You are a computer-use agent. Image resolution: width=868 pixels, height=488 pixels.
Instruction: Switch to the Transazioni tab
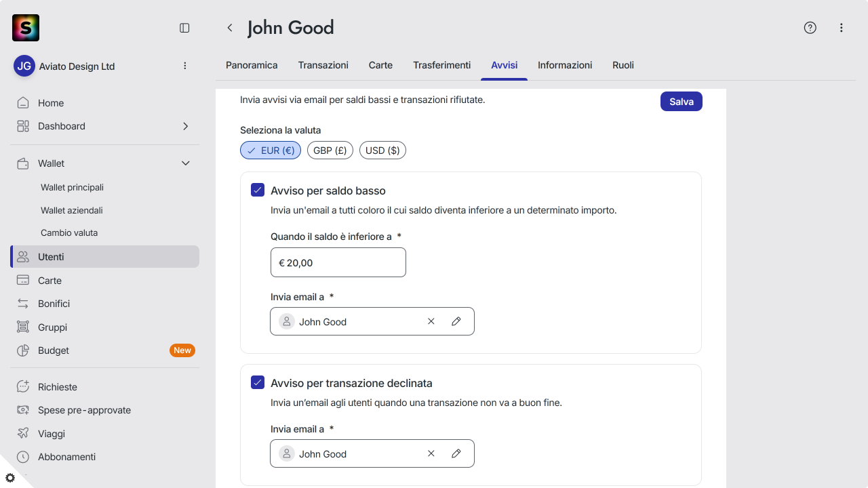coord(323,65)
